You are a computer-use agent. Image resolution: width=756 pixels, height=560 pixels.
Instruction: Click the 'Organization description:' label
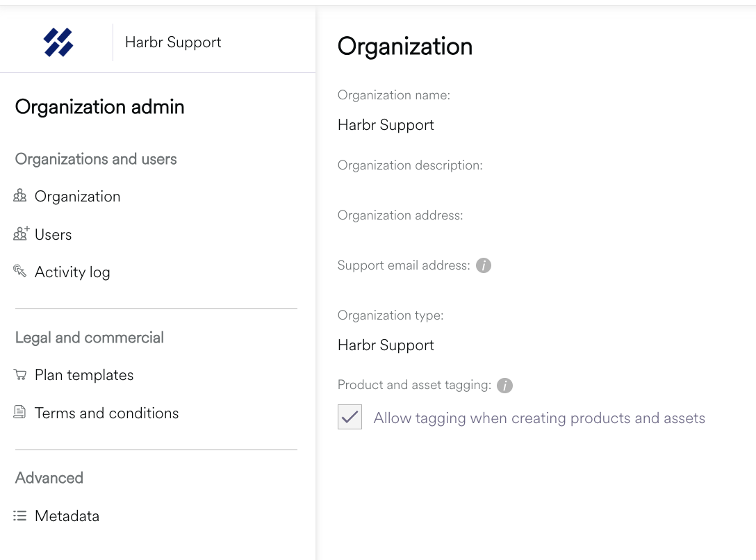coord(410,165)
